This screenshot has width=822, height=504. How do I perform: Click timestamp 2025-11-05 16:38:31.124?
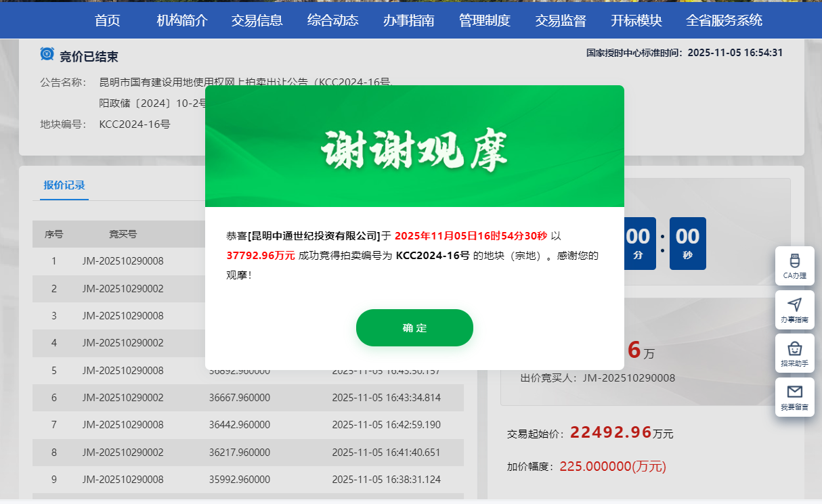tap(386, 480)
